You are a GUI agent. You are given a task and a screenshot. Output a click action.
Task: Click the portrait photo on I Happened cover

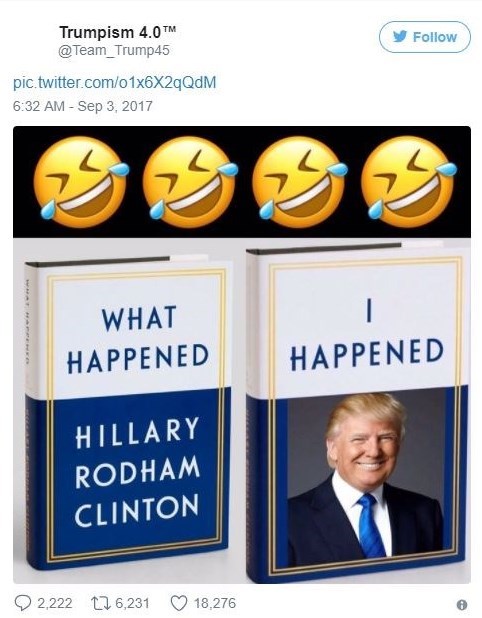coord(365,477)
